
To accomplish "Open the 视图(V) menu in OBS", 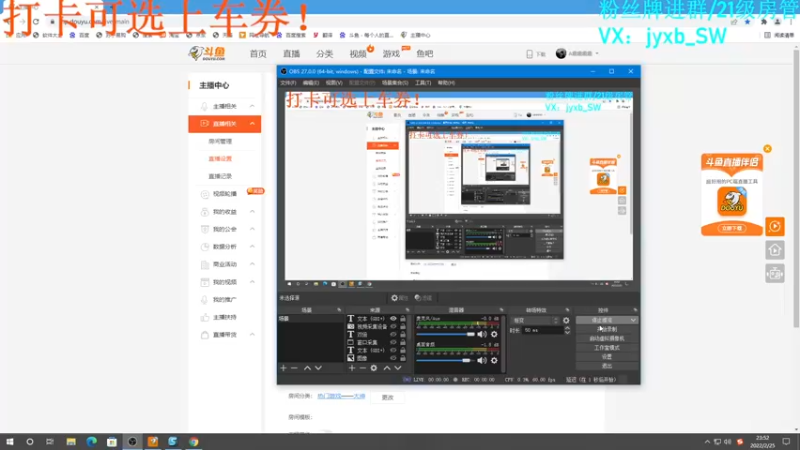I will [x=334, y=83].
